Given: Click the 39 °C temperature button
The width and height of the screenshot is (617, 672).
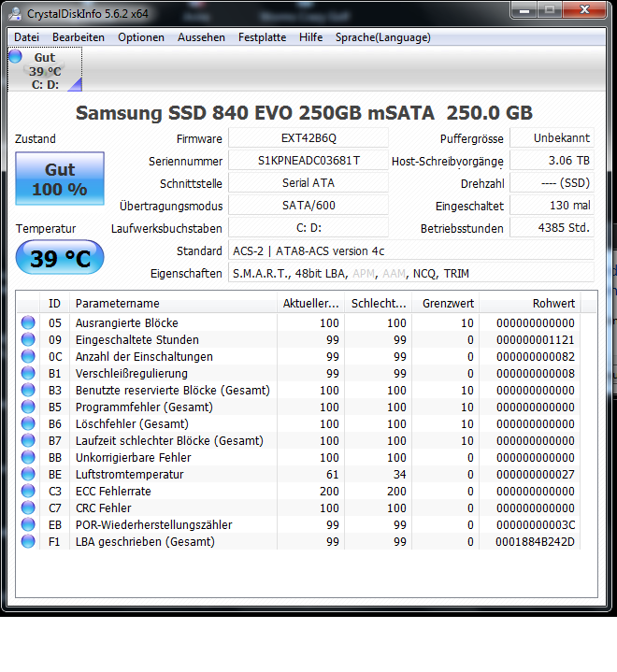Looking at the screenshot, I should click(60, 258).
